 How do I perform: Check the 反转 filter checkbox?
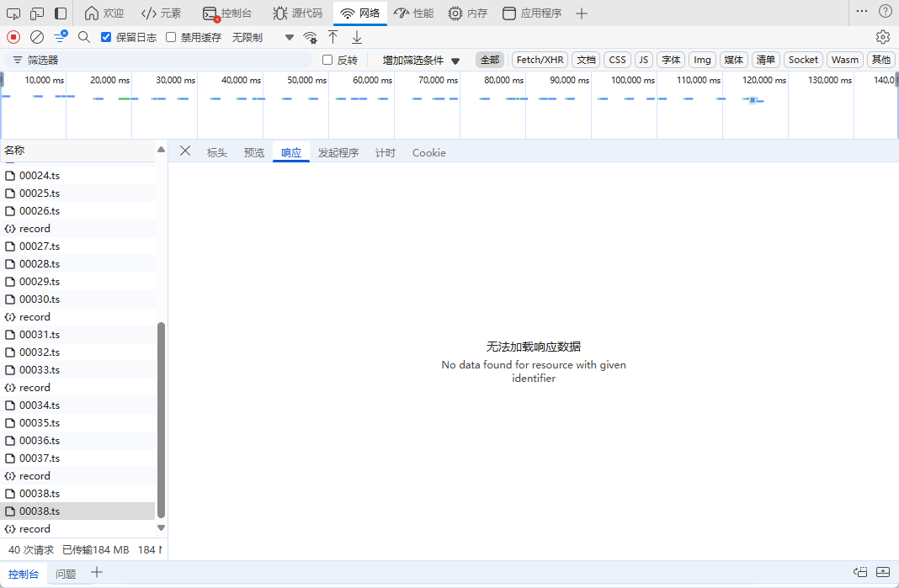pyautogui.click(x=327, y=60)
